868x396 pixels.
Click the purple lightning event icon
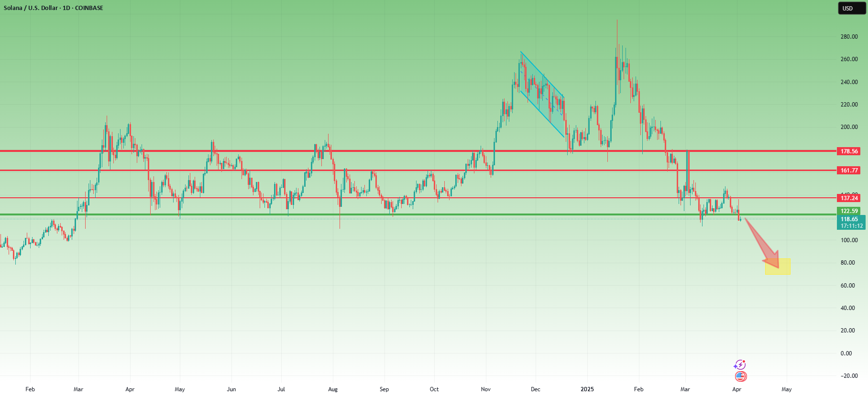click(740, 365)
